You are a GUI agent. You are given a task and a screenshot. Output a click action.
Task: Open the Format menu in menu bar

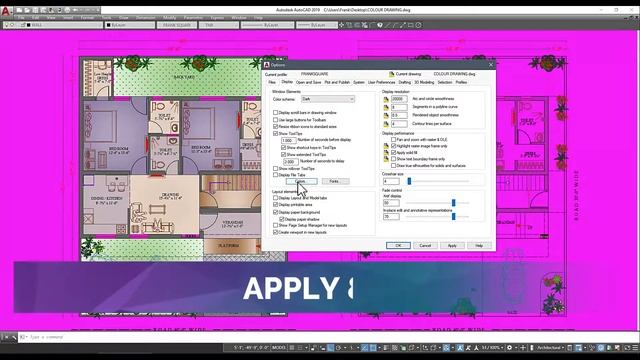[87, 18]
